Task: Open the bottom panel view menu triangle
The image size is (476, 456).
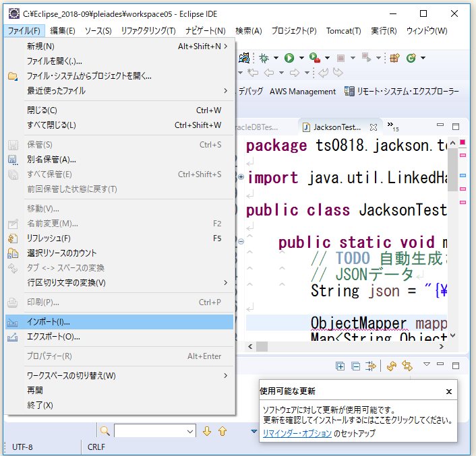Action: tap(427, 364)
